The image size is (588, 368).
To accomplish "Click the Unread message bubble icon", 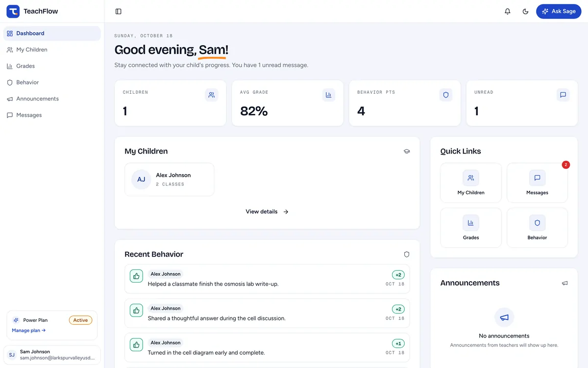I will (x=563, y=95).
